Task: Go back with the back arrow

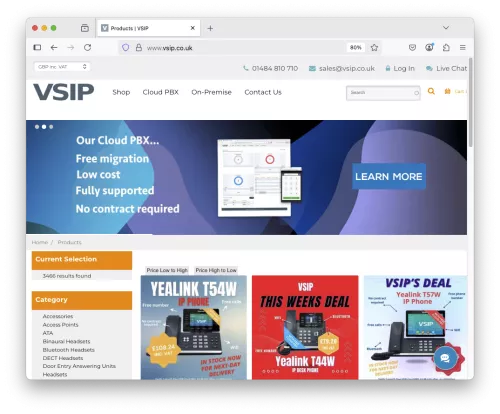Action: 54,48
